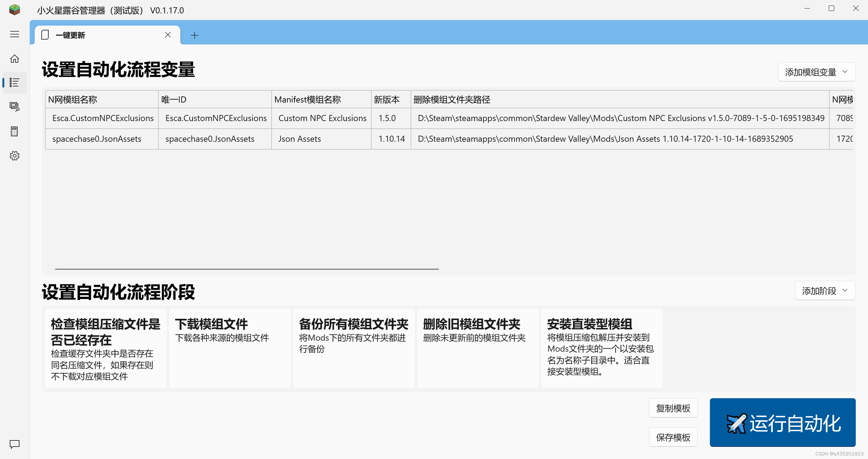
Task: Select the list/automation sidebar icon
Action: (x=15, y=82)
